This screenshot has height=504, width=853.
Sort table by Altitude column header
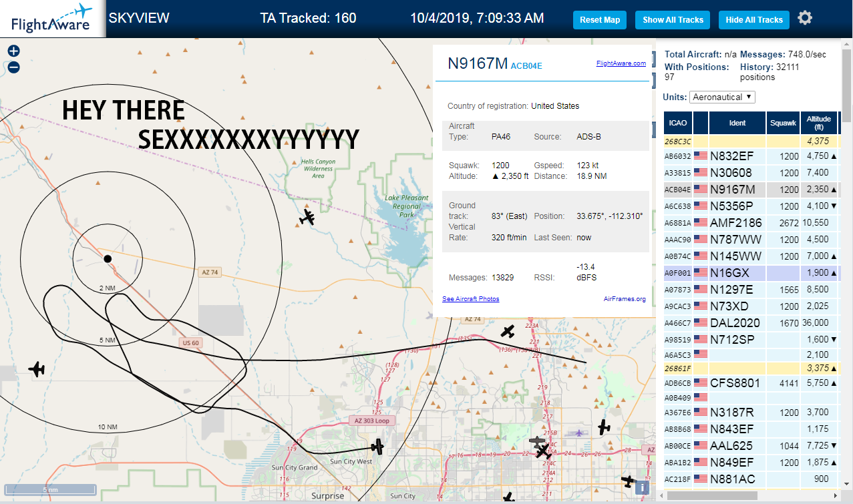click(818, 123)
